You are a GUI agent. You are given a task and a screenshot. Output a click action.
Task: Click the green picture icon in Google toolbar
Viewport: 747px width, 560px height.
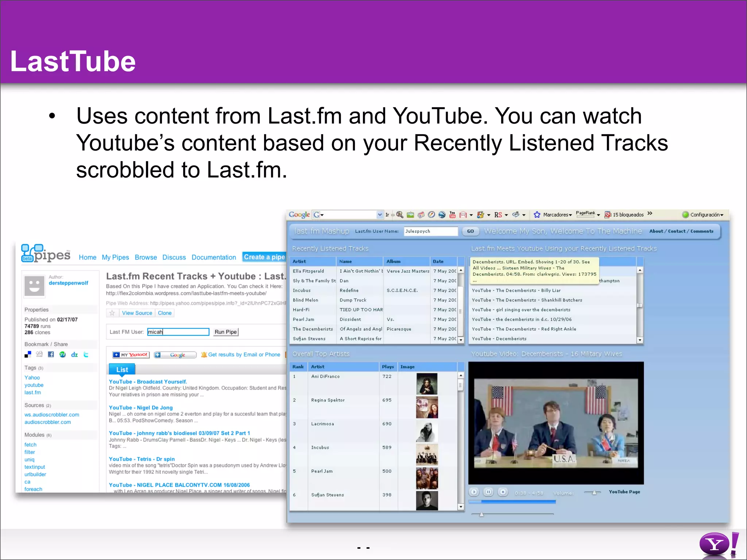coord(410,215)
